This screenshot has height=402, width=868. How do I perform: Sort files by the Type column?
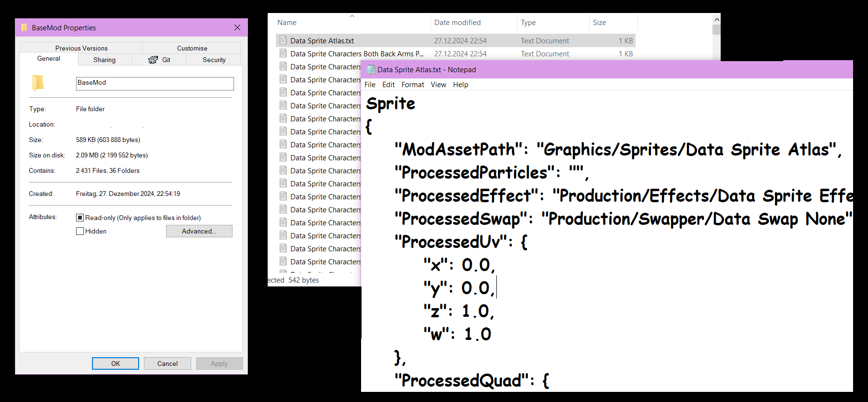[x=528, y=23]
